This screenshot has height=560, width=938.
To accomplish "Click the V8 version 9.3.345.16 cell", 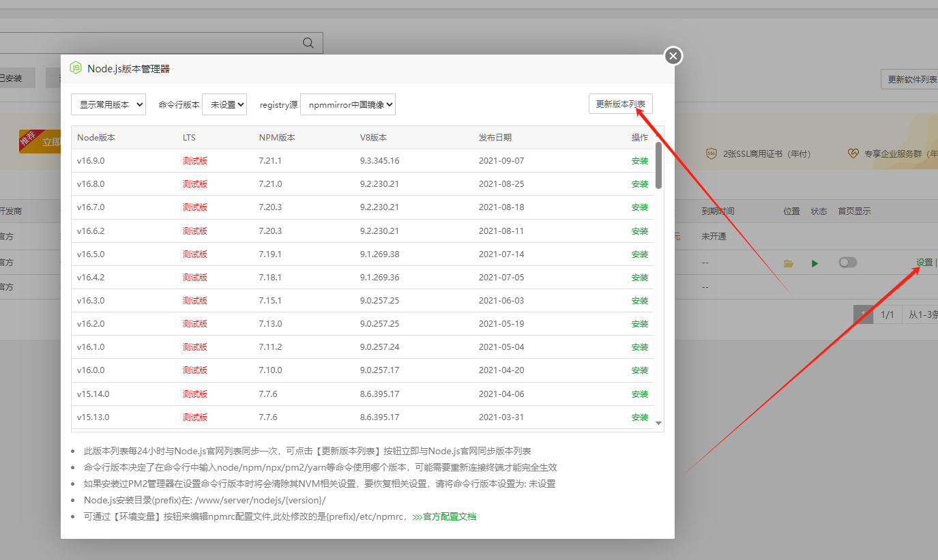I will (x=379, y=161).
